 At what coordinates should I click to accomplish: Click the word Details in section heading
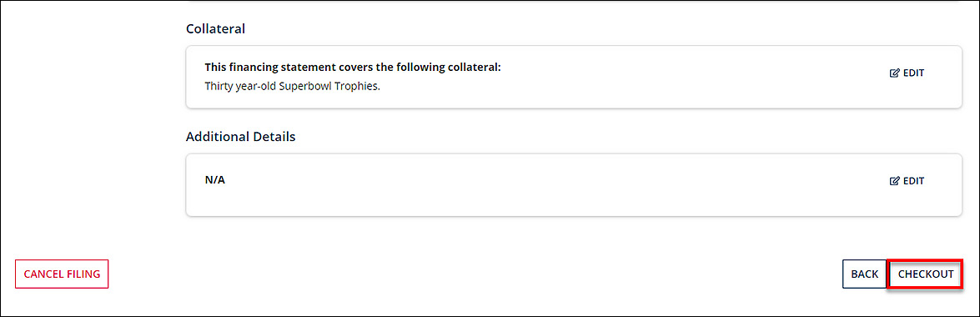[x=274, y=136]
